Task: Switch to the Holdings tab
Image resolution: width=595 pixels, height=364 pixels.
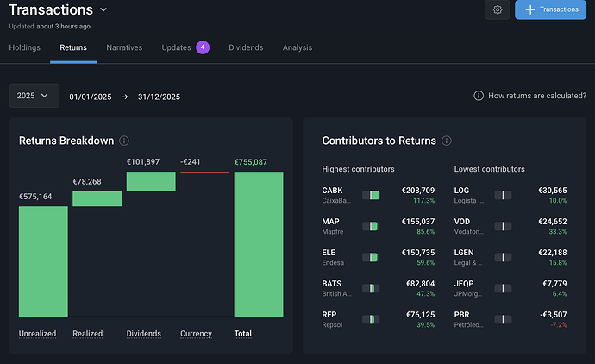Action: [x=25, y=47]
